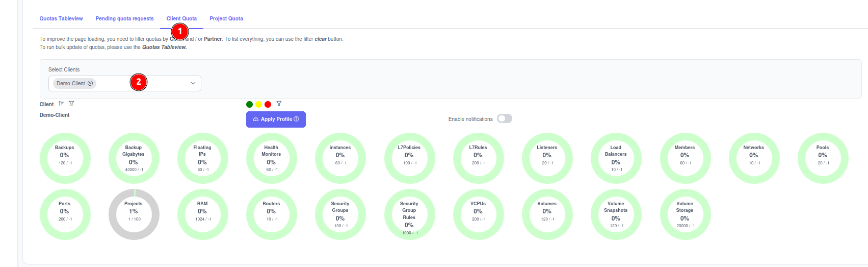Filter by the yellow status dot

click(x=258, y=104)
